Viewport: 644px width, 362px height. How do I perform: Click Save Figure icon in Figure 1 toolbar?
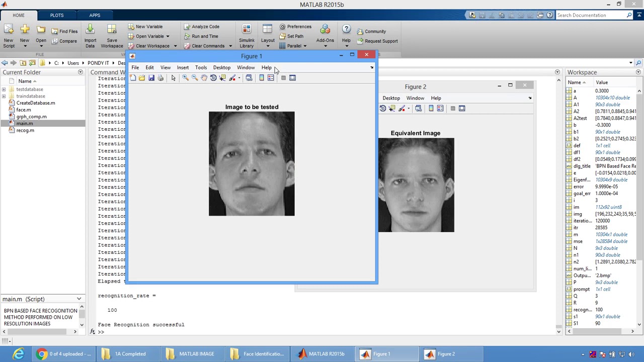click(151, 78)
